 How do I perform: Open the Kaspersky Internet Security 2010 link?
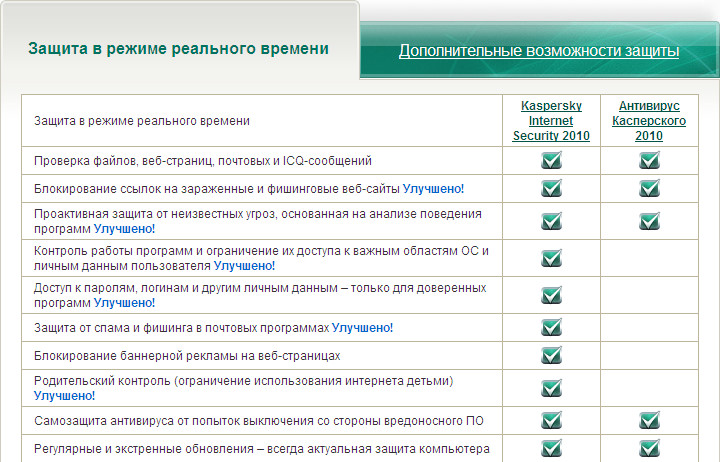point(551,120)
